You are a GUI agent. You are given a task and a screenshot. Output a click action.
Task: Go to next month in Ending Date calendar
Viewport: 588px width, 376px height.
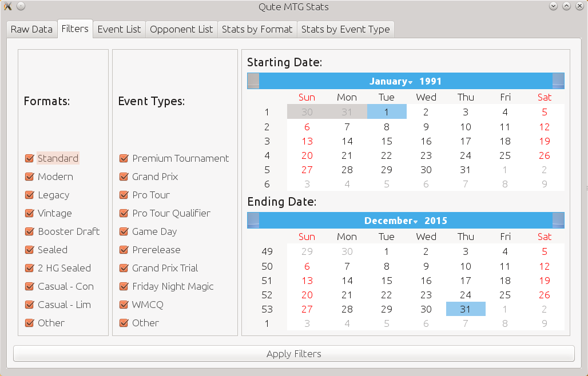click(558, 221)
